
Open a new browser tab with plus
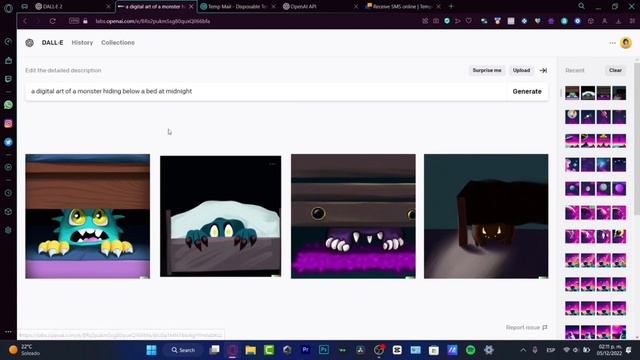pos(451,7)
